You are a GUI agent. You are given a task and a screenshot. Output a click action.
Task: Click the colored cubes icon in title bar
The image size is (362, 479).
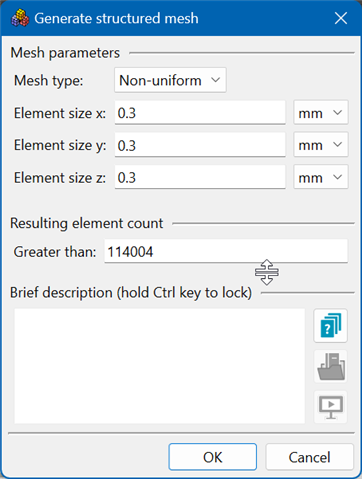pos(20,18)
